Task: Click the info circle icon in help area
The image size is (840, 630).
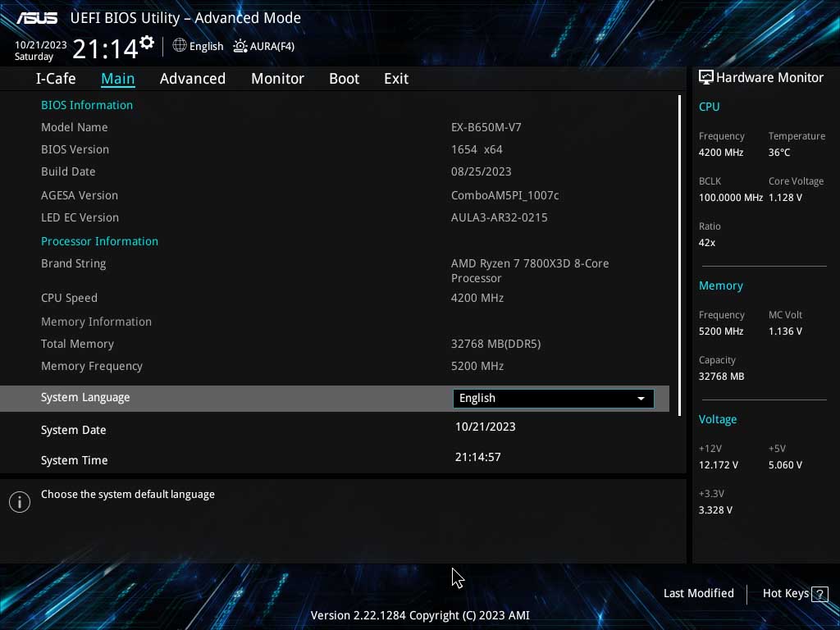Action: [20, 502]
